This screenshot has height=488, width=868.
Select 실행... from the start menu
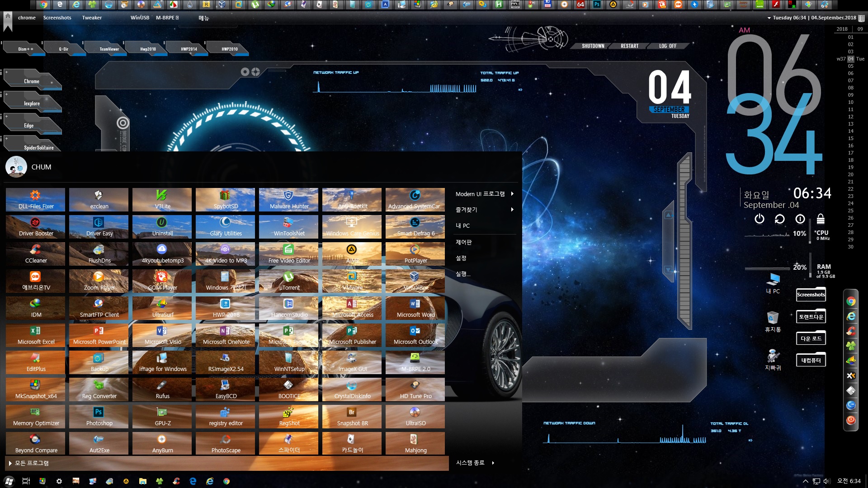pos(485,274)
